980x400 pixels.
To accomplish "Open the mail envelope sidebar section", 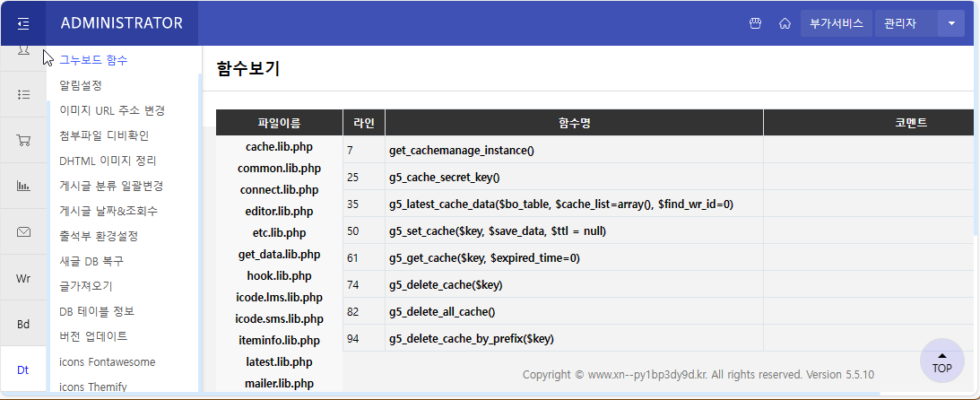I will [x=23, y=232].
